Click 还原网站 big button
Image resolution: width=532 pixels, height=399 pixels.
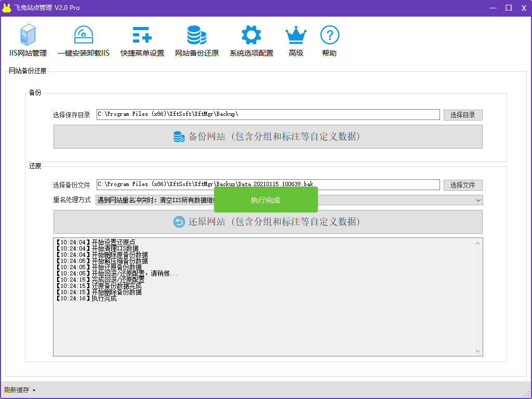pos(268,222)
